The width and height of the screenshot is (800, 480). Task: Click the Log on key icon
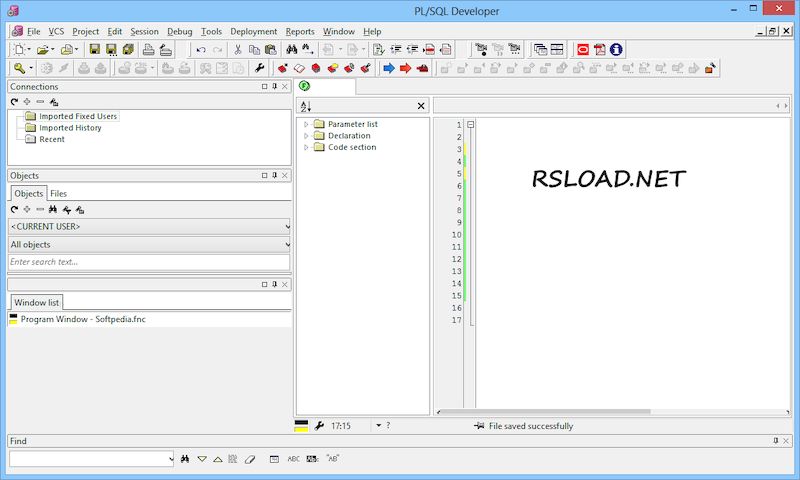point(19,68)
